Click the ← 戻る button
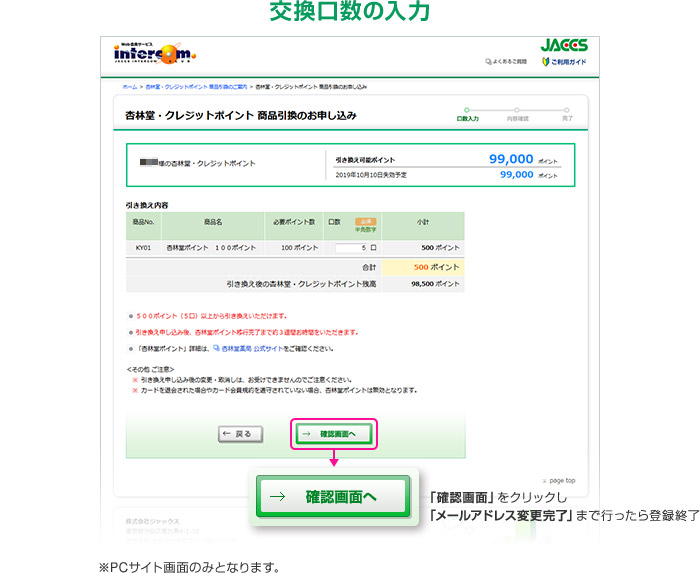This screenshot has width=700, height=573. pyautogui.click(x=241, y=434)
